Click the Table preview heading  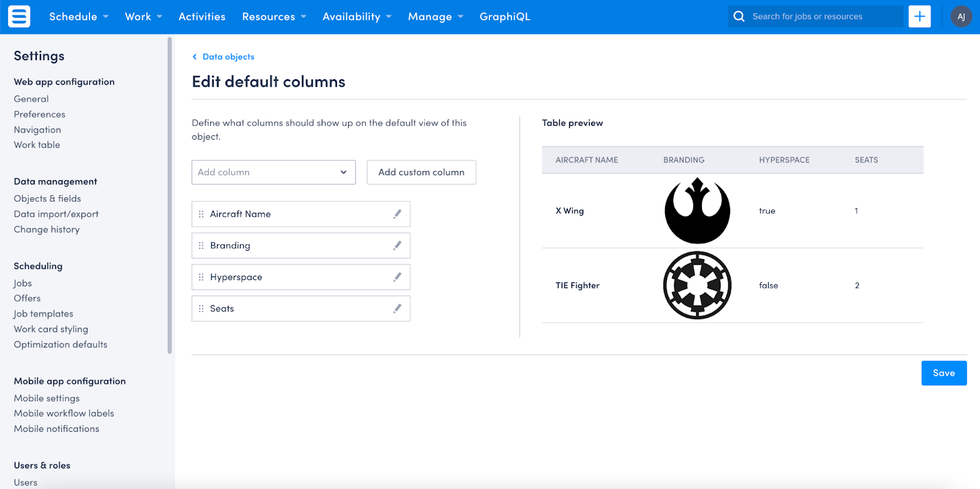pos(573,123)
